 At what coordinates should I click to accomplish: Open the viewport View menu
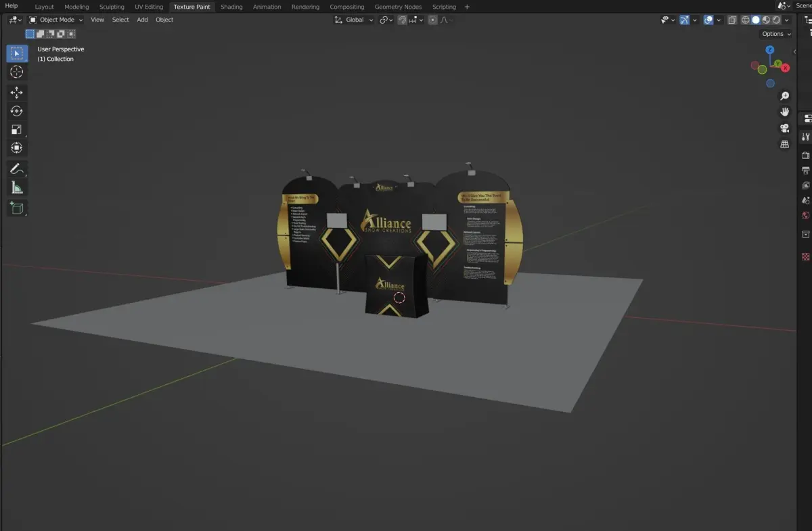[x=97, y=20]
